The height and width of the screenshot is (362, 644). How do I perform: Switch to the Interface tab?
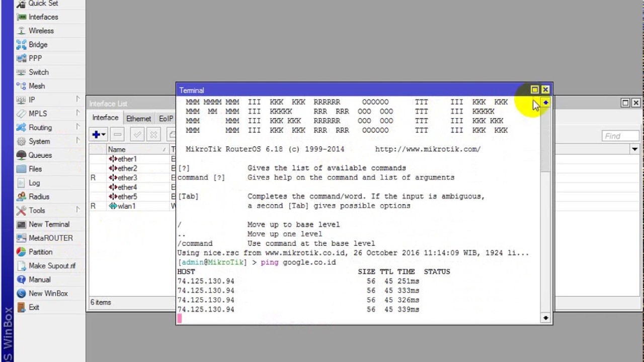point(105,118)
